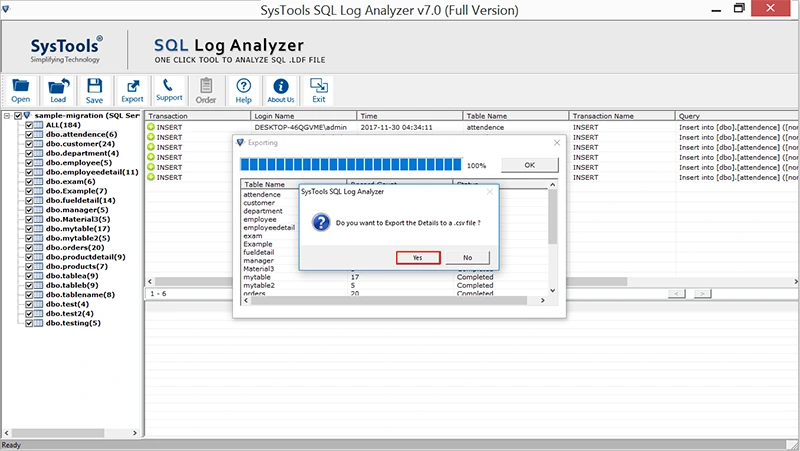Image resolution: width=800 pixels, height=451 pixels.
Task: Select dbo.productdetail(9) tree entry
Action: click(x=85, y=257)
